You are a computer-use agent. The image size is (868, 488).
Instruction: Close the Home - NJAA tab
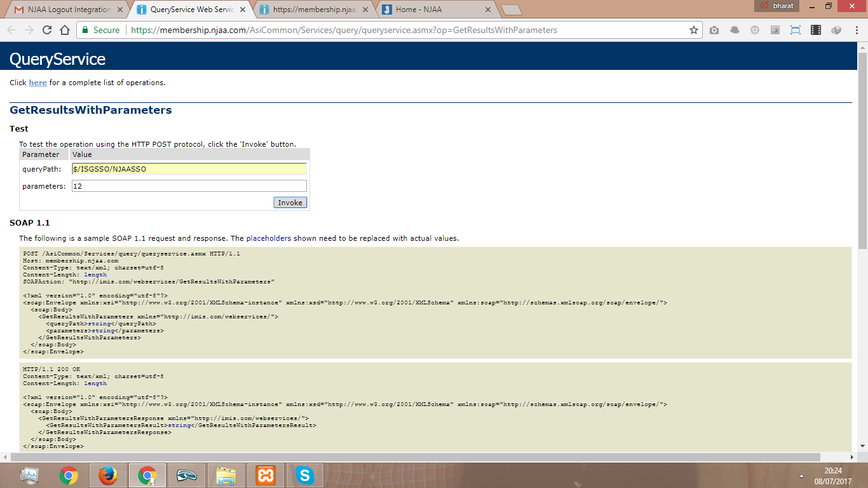(488, 10)
